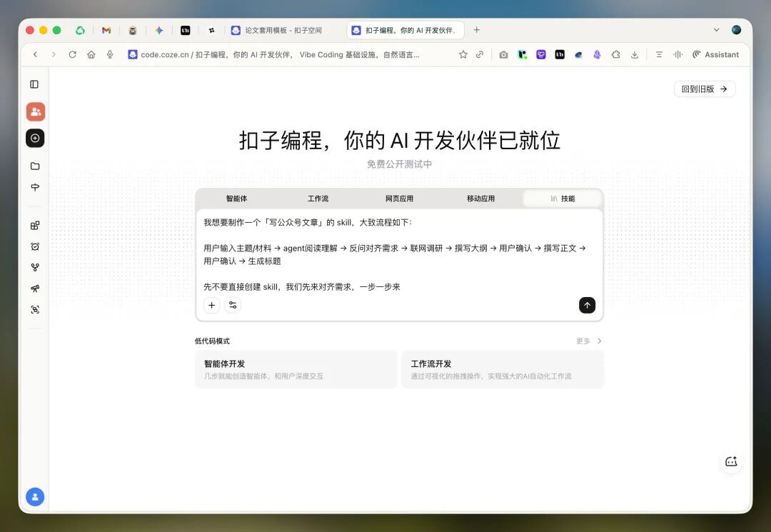
Task: Open the Assistant button in toolbar
Action: (715, 54)
